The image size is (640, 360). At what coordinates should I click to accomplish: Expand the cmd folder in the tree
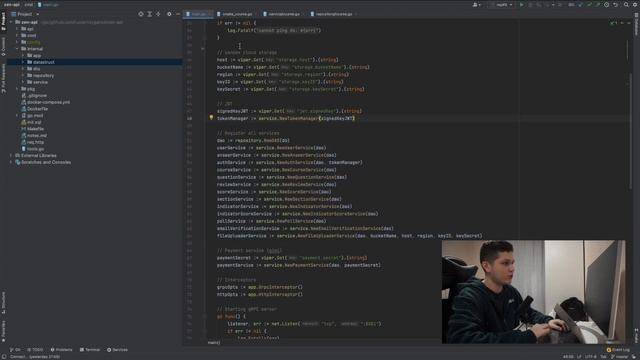[x=17, y=35]
